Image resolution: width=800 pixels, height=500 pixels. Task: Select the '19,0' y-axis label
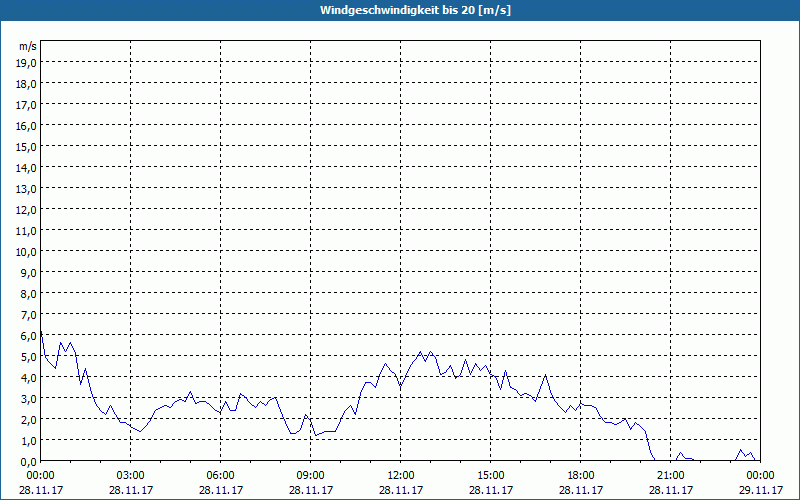[x=27, y=63]
